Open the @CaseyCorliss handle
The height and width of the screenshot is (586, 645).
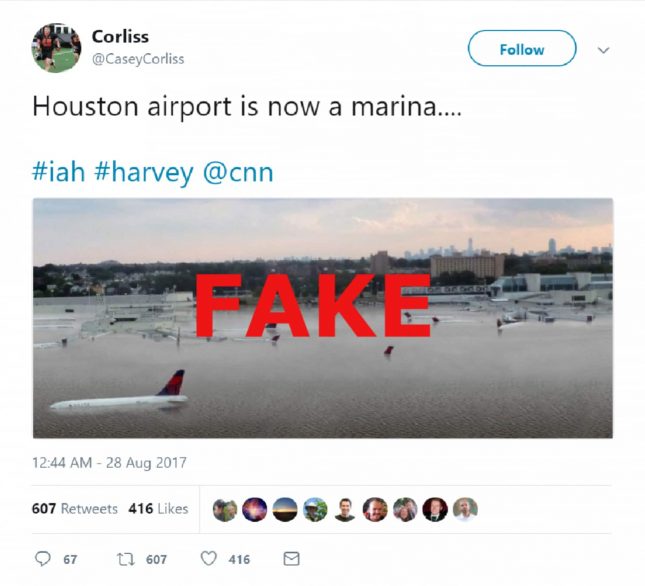click(138, 59)
